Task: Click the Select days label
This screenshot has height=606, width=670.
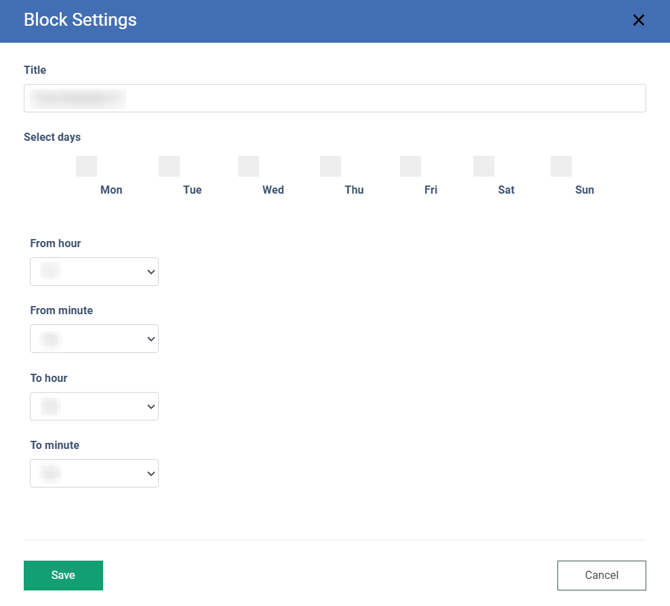Action: point(52,137)
